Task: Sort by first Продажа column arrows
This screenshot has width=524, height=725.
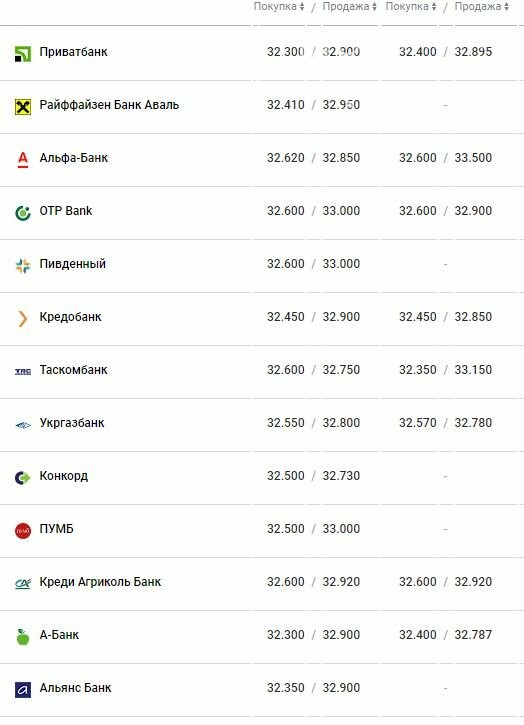Action: (374, 6)
